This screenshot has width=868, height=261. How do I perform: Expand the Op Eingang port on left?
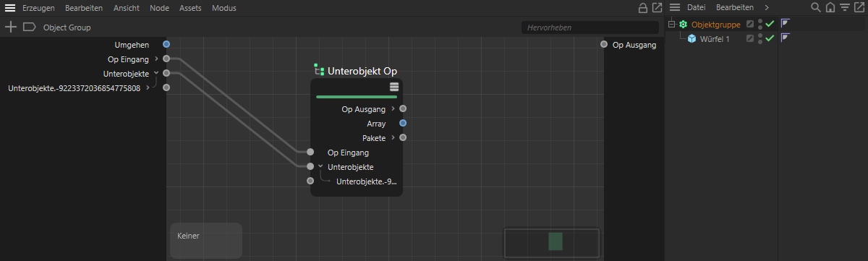(156, 59)
